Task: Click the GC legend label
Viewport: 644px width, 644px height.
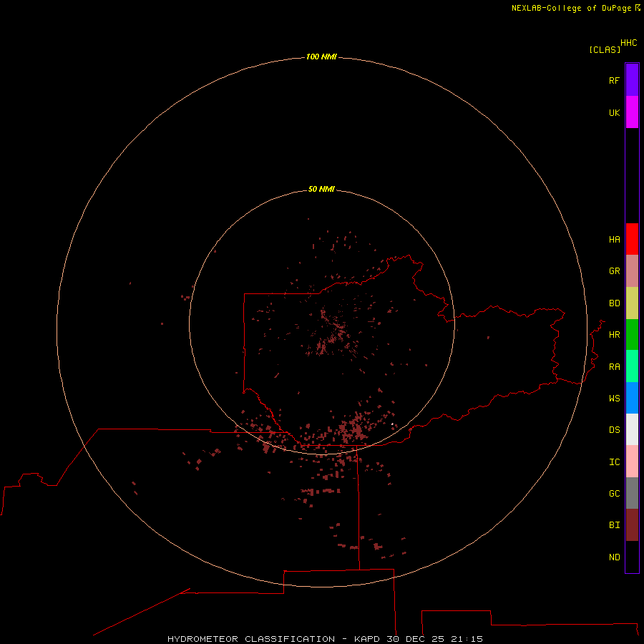Action: click(x=614, y=494)
